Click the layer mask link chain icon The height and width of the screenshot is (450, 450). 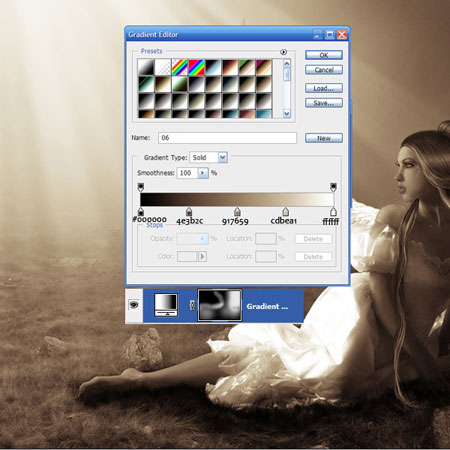[x=192, y=305]
